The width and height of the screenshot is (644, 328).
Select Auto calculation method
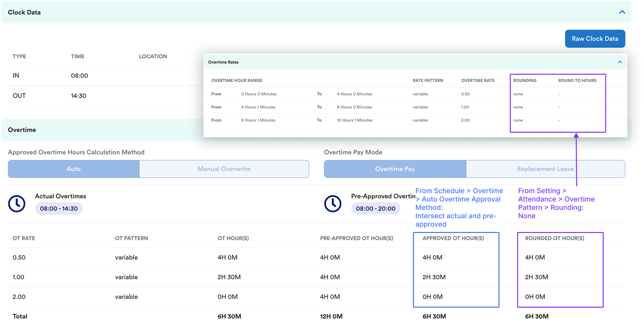(x=73, y=169)
